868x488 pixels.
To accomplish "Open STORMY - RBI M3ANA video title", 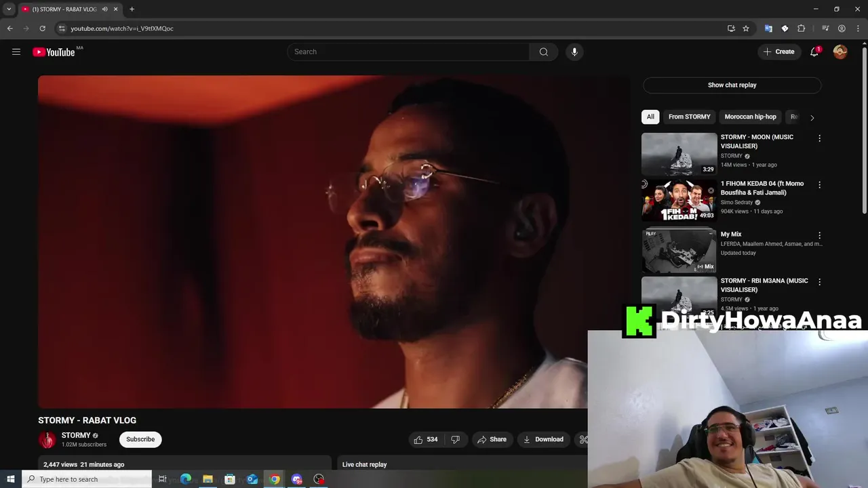I will click(x=764, y=285).
